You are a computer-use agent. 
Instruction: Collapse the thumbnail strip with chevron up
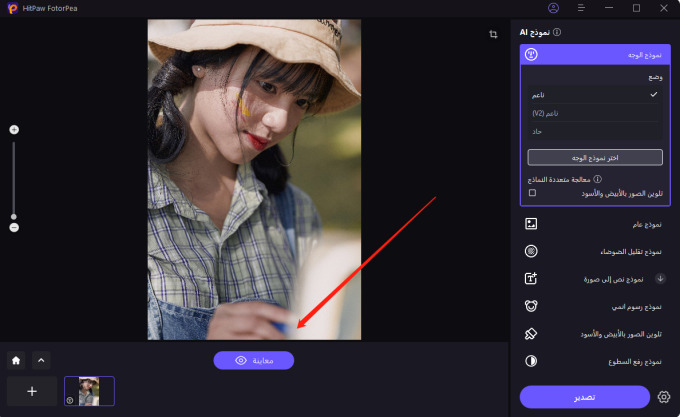coord(42,360)
